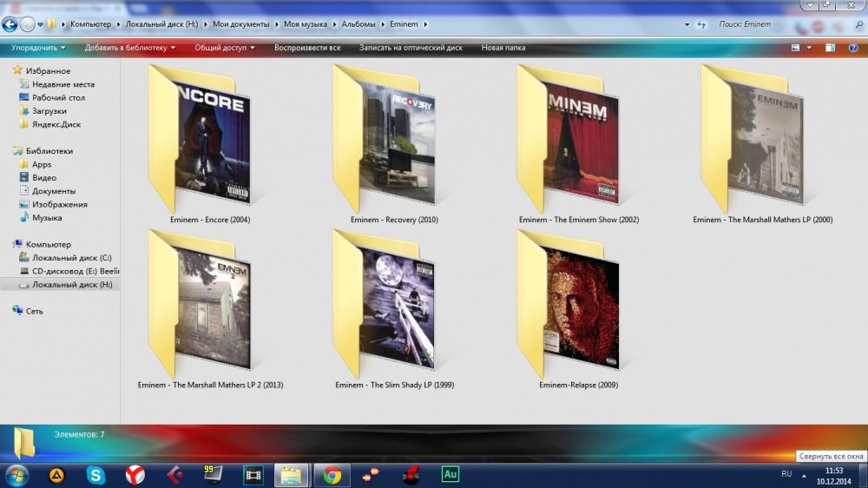Open the view options dropdown arrow
The height and width of the screenshot is (488, 868).
click(x=809, y=48)
